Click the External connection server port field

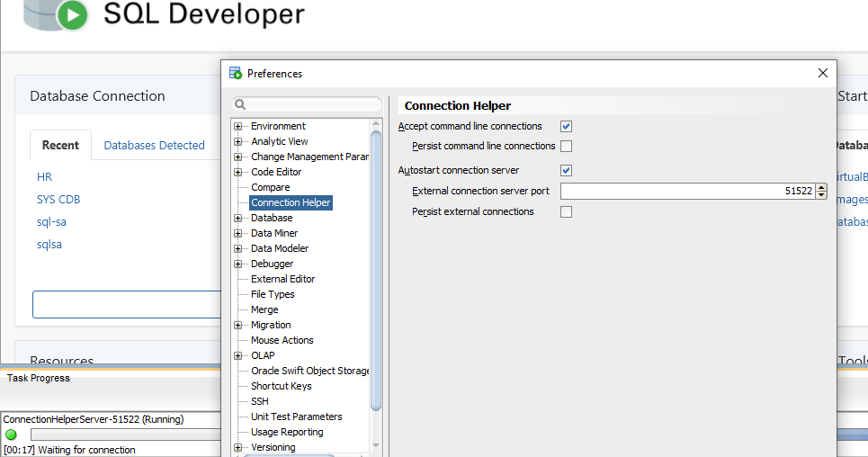(x=687, y=191)
